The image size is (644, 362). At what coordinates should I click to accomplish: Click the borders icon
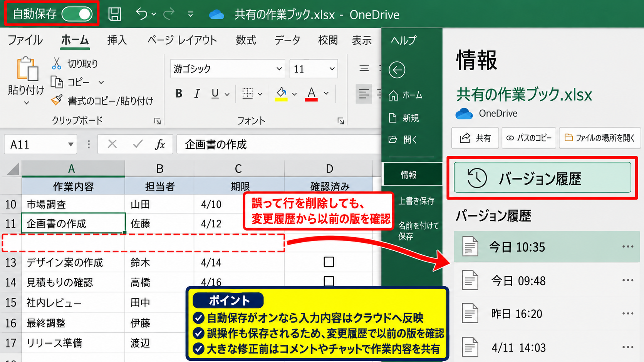pyautogui.click(x=247, y=93)
